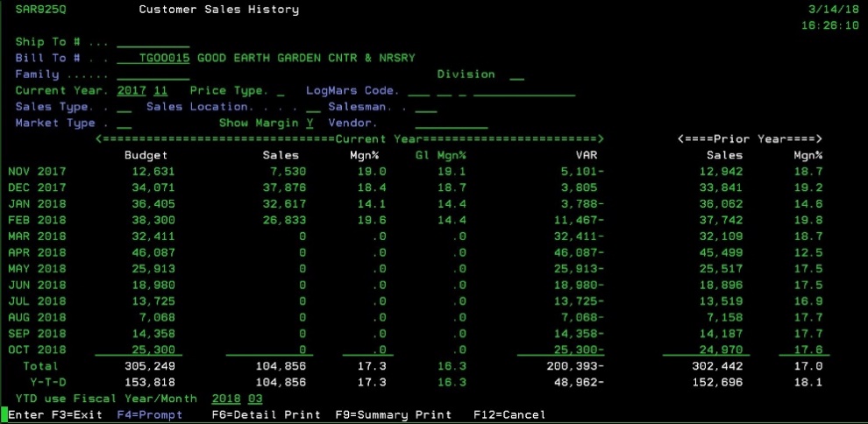The width and height of the screenshot is (868, 424).
Task: Toggle the Show Margin Y flag field
Action: (309, 124)
